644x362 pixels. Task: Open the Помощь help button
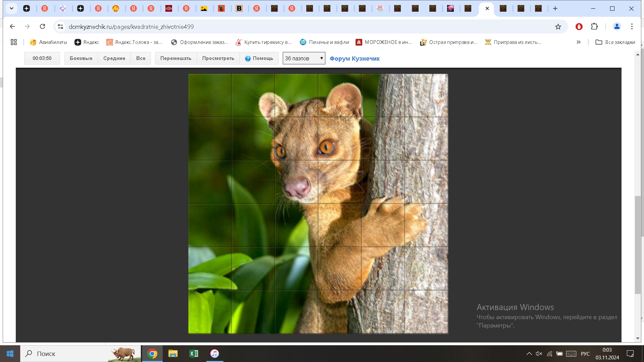pyautogui.click(x=259, y=58)
